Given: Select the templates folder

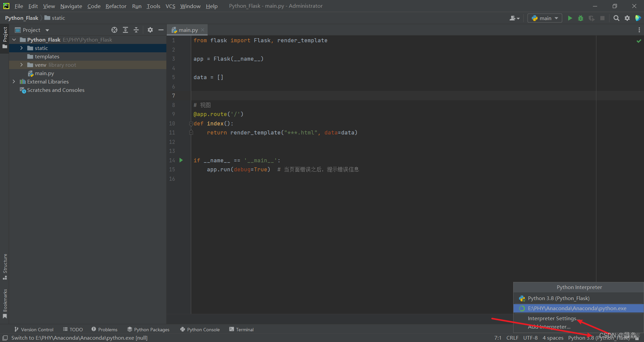Looking at the screenshot, I should [x=88, y=56].
